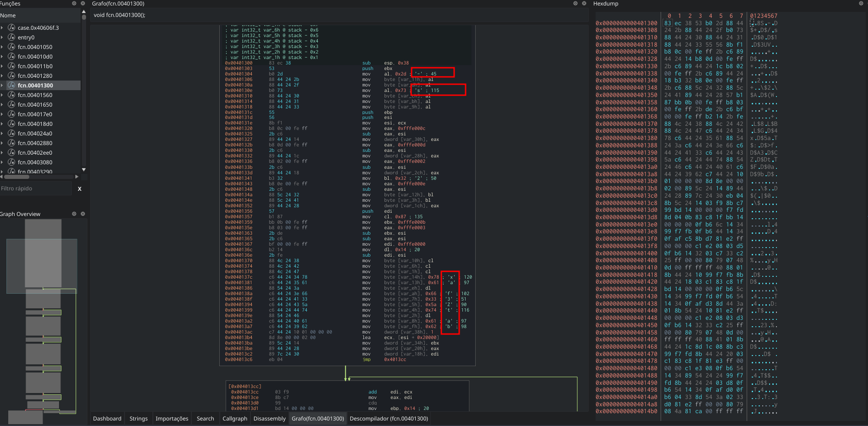Click function signature 'void fcn.00401300();'
Viewport: 868px width, 426px height.
pos(119,15)
